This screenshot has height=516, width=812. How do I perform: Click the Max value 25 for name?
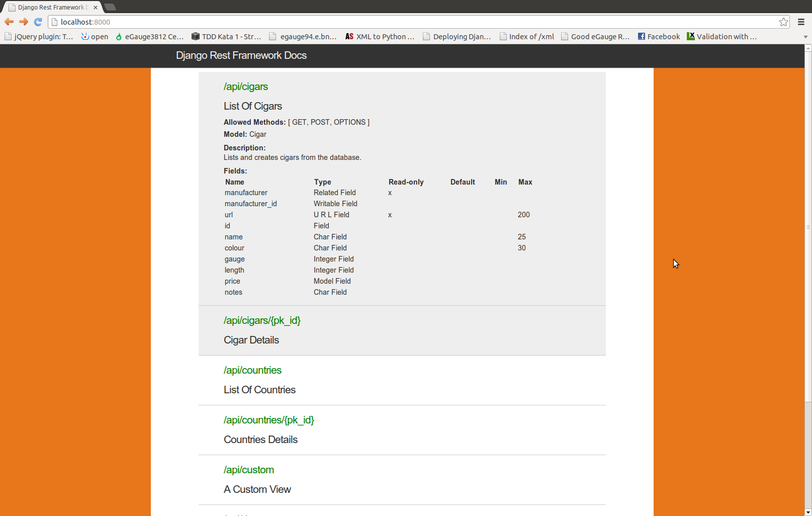522,237
